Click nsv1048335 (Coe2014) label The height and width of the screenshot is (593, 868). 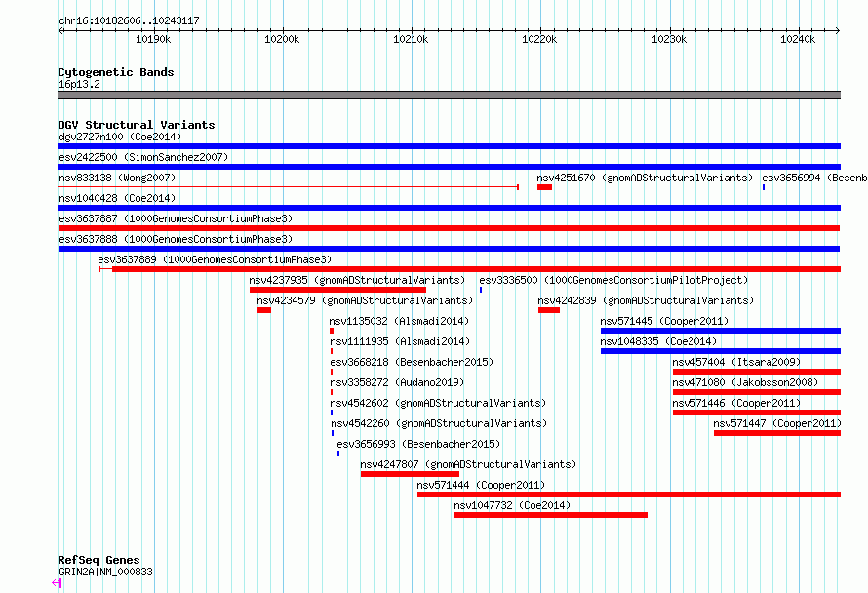(x=658, y=341)
